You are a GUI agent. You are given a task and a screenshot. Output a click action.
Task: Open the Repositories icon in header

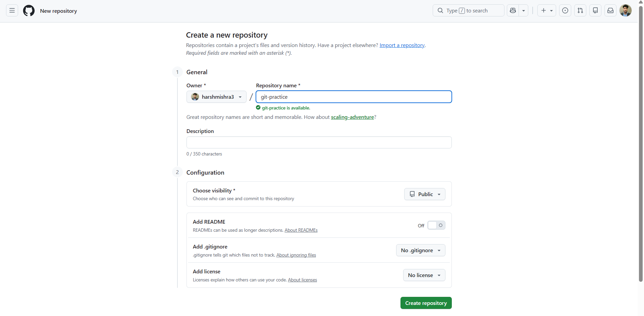(595, 11)
